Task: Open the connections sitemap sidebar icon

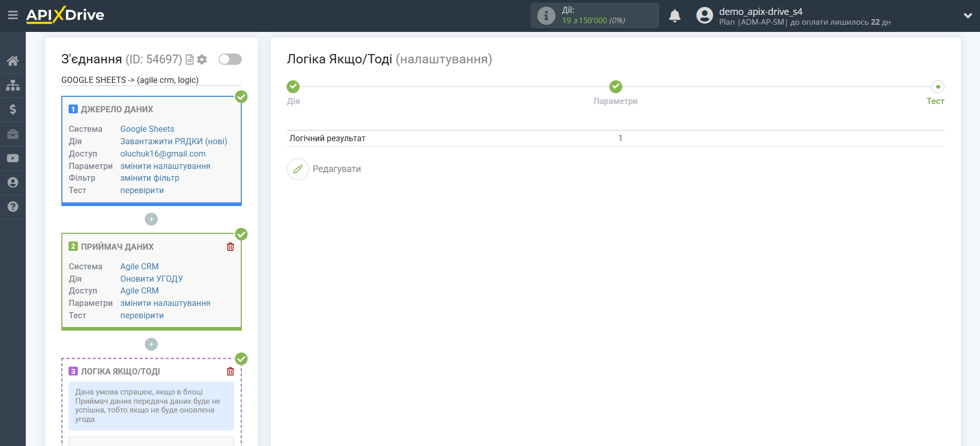Action: tap(13, 85)
